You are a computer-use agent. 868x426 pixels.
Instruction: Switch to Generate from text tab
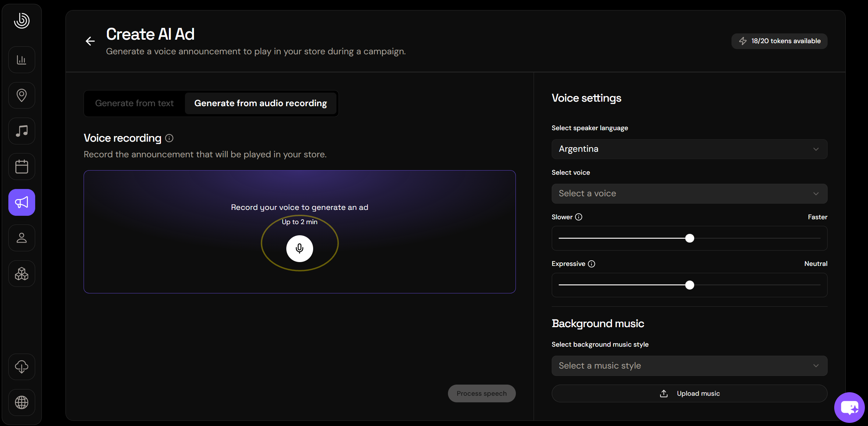[x=134, y=103]
